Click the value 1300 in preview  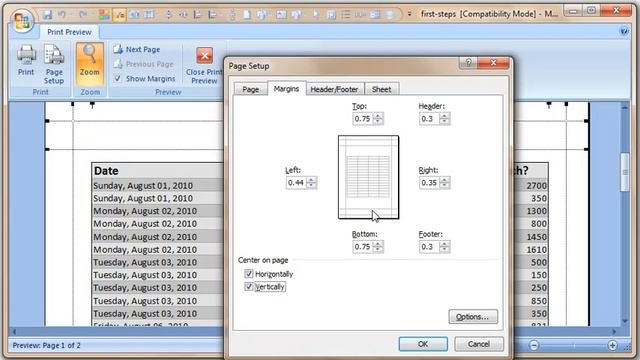click(x=536, y=211)
